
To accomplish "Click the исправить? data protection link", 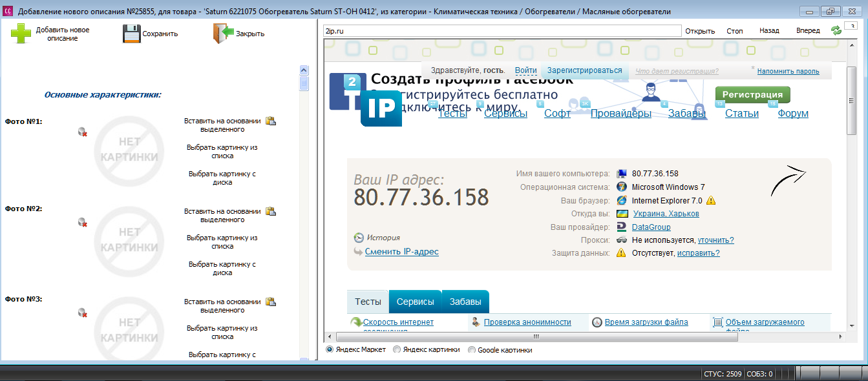I will 698,253.
